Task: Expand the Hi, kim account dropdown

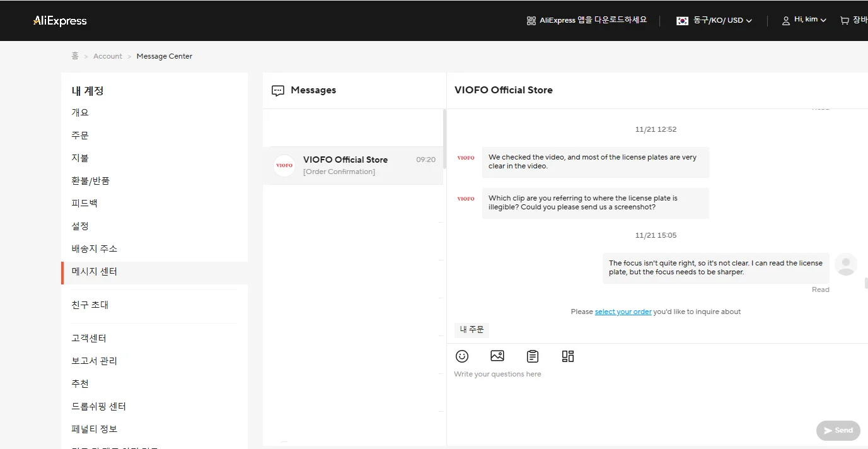Action: [x=810, y=20]
